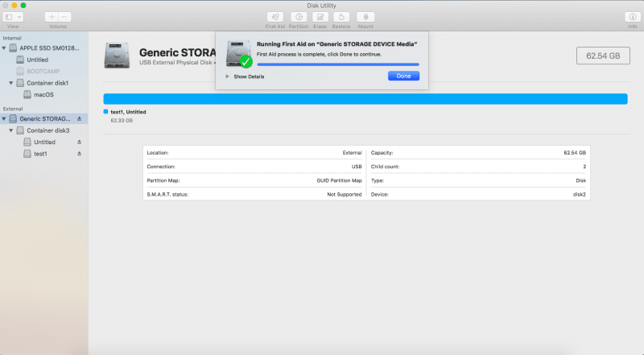
Task: Click the Restore toolbar icon
Action: (341, 17)
